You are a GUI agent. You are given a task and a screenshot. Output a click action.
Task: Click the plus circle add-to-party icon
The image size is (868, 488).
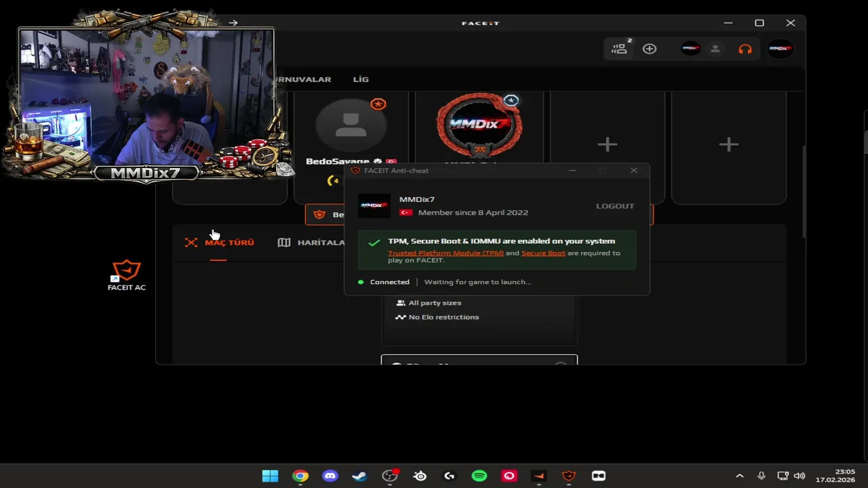point(650,49)
